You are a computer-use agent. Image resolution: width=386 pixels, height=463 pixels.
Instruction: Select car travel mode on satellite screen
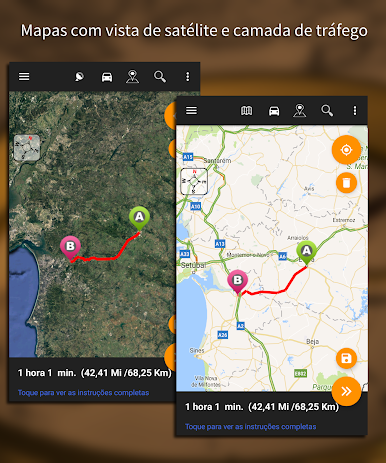click(107, 77)
